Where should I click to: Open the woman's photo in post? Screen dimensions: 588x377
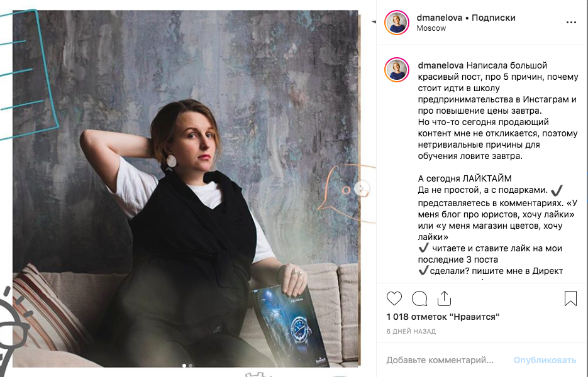coord(186,188)
